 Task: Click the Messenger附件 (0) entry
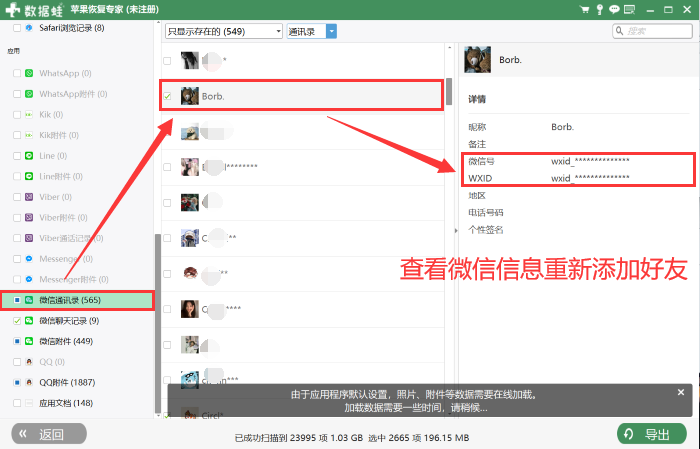click(74, 279)
